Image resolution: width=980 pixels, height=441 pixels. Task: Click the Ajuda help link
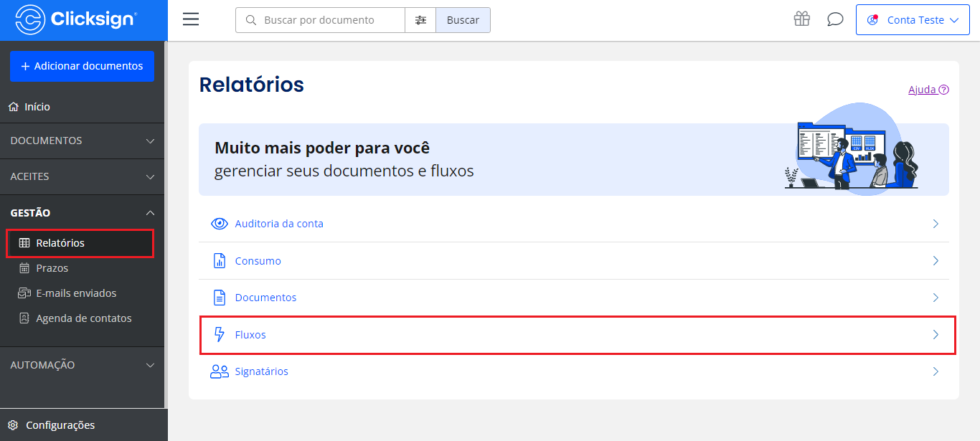click(928, 90)
